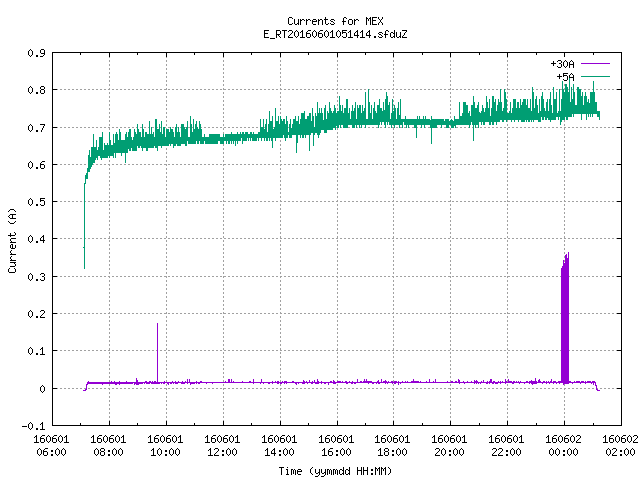This screenshot has width=640, height=480.
Task: Click the x-axis label '160601 22:00'
Action: click(x=506, y=446)
